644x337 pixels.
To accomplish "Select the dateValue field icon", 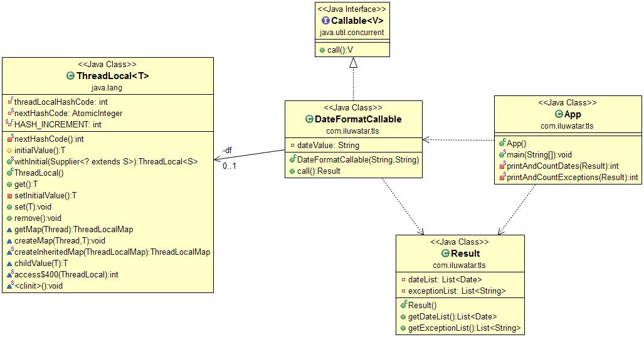I will click(x=292, y=145).
